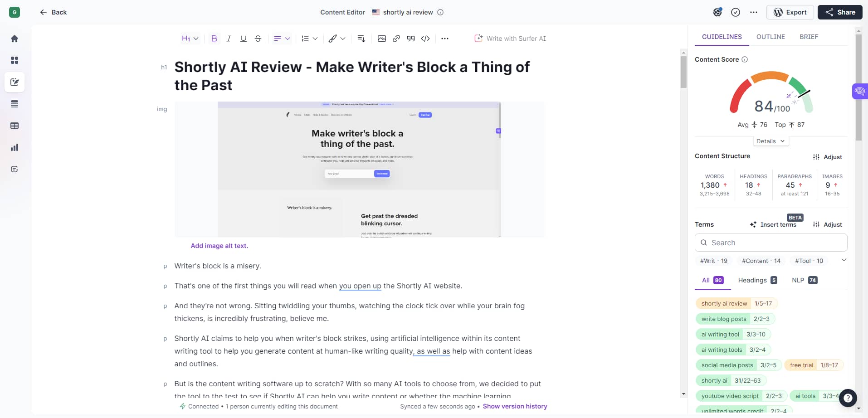
Task: Open the grid dashboard sidebar icon
Action: (15, 60)
